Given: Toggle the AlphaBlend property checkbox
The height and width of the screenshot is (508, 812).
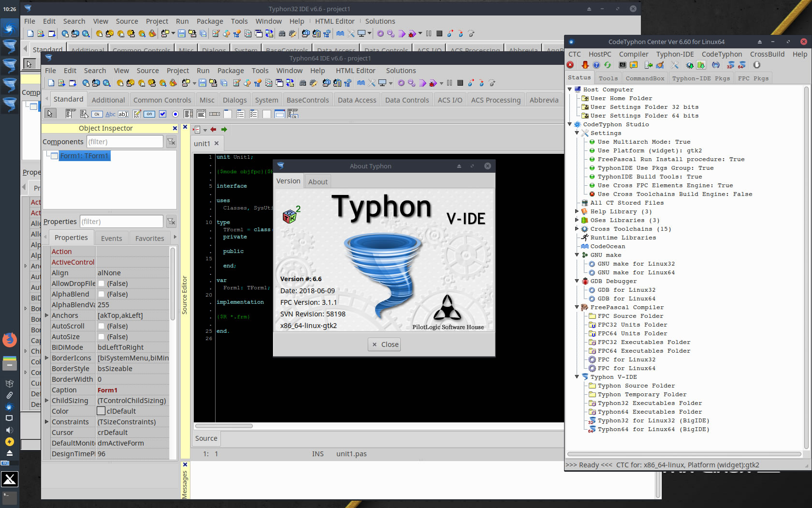Looking at the screenshot, I should [x=101, y=294].
